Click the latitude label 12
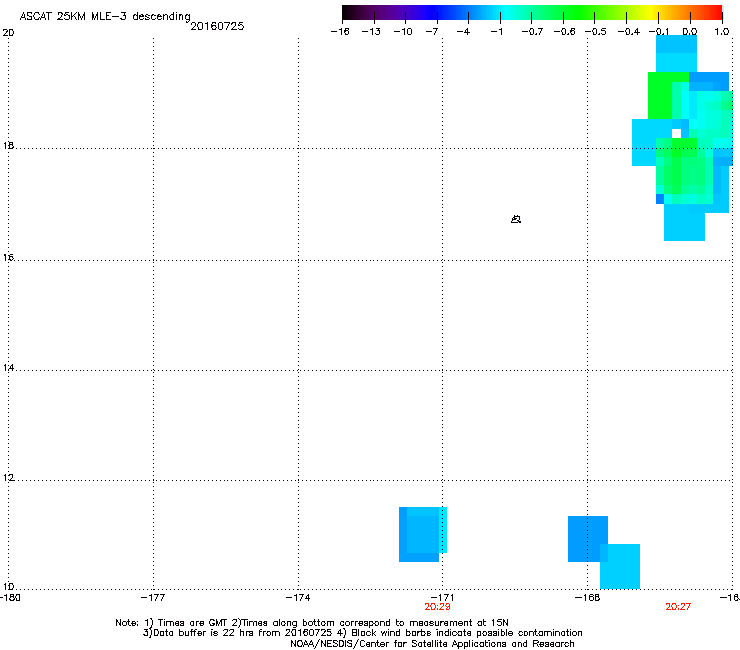 tap(8, 478)
